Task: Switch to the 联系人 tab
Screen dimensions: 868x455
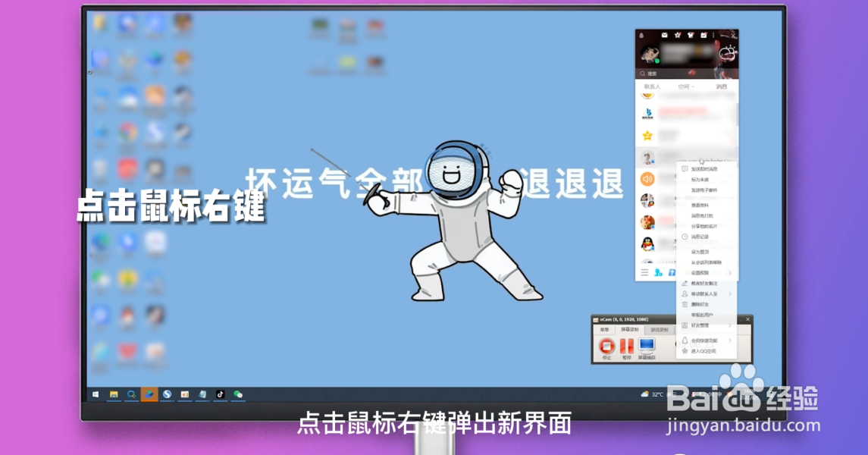Action: 652,86
